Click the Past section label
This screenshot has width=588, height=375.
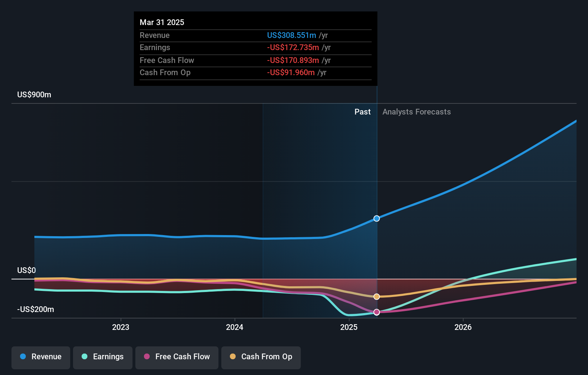tap(362, 112)
